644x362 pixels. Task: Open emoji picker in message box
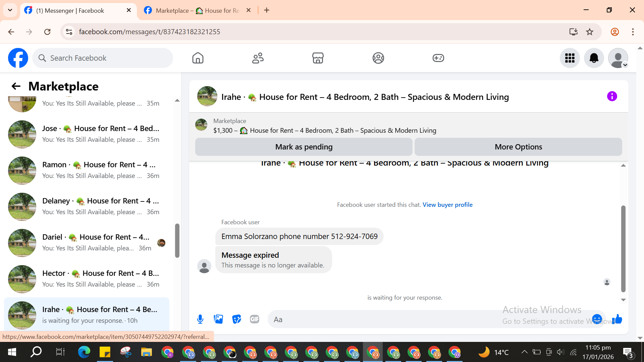coord(597,319)
